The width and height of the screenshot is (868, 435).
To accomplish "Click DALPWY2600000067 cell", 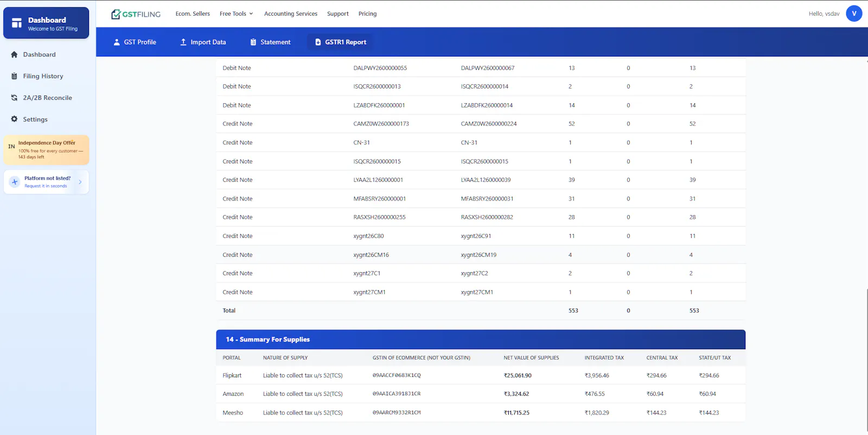I will pos(488,68).
